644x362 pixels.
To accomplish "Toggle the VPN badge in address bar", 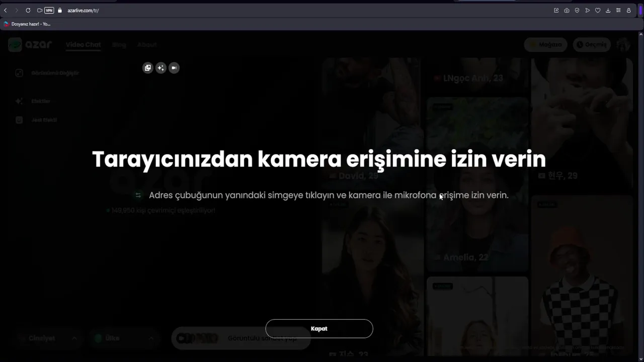I will click(49, 10).
